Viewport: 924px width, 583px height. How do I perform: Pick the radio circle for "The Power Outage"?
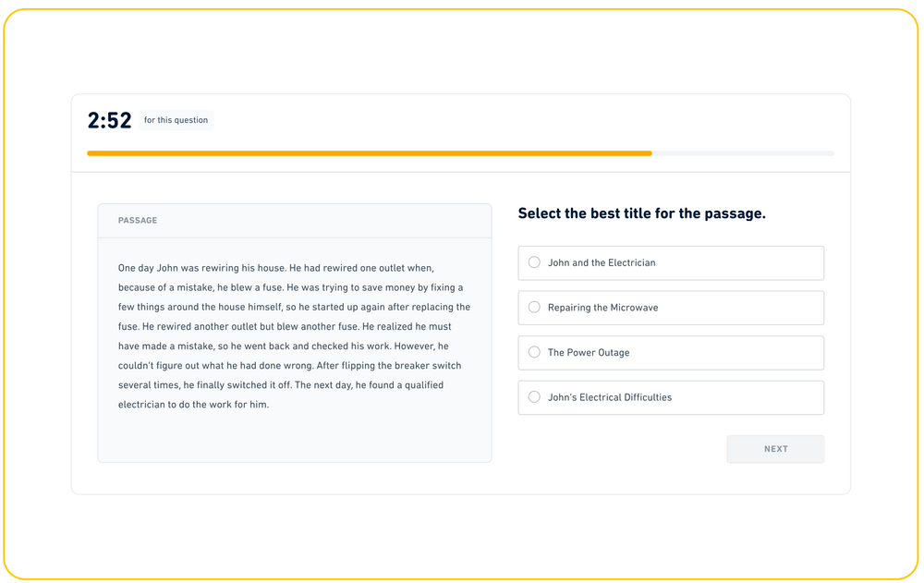click(x=534, y=352)
